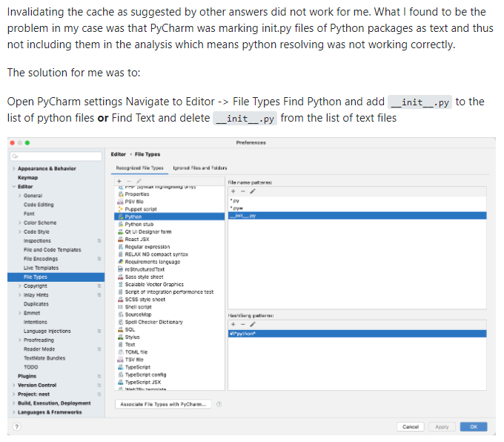Expand the Color Scheme subsection
The height and width of the screenshot is (442, 504).
pos(19,222)
